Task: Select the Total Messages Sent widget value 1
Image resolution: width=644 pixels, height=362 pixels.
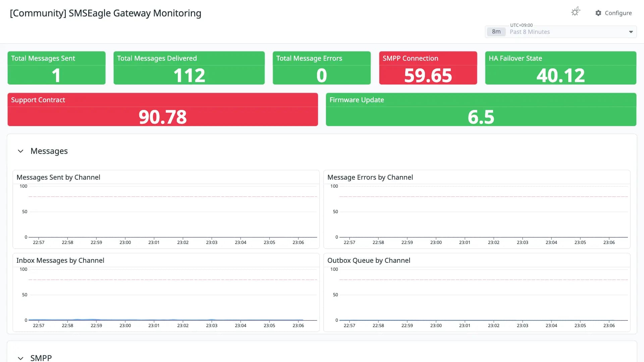Action: pyautogui.click(x=56, y=75)
